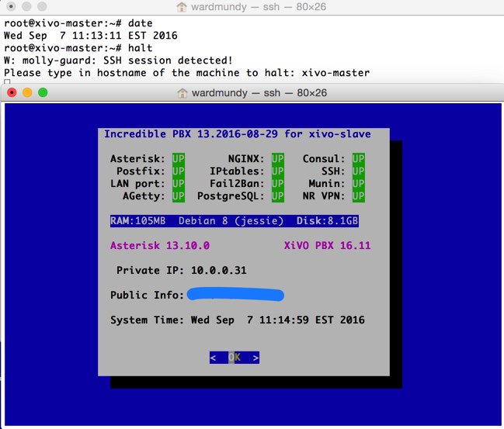Click the IPtables UP status indicator
504x429 pixels.
point(278,171)
